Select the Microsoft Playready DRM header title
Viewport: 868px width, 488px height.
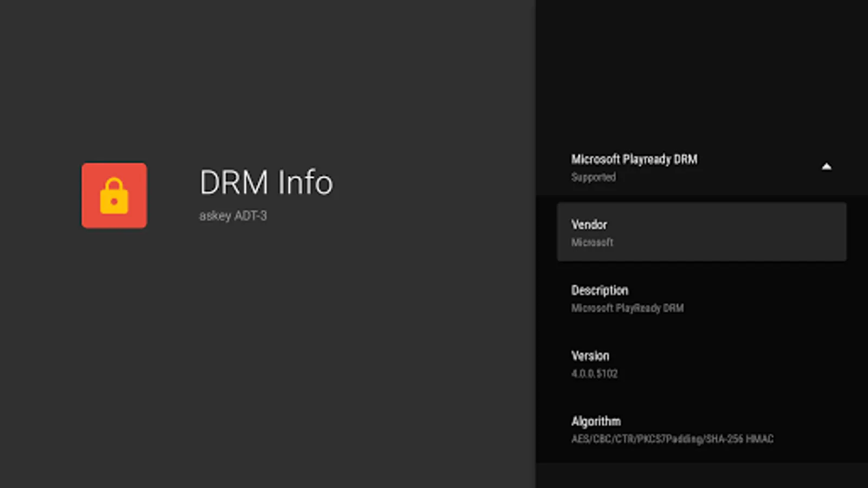pos(634,159)
